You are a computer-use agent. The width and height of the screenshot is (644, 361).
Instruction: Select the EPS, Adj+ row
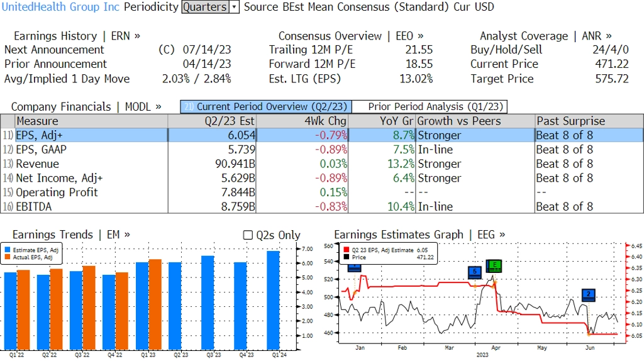(x=322, y=135)
